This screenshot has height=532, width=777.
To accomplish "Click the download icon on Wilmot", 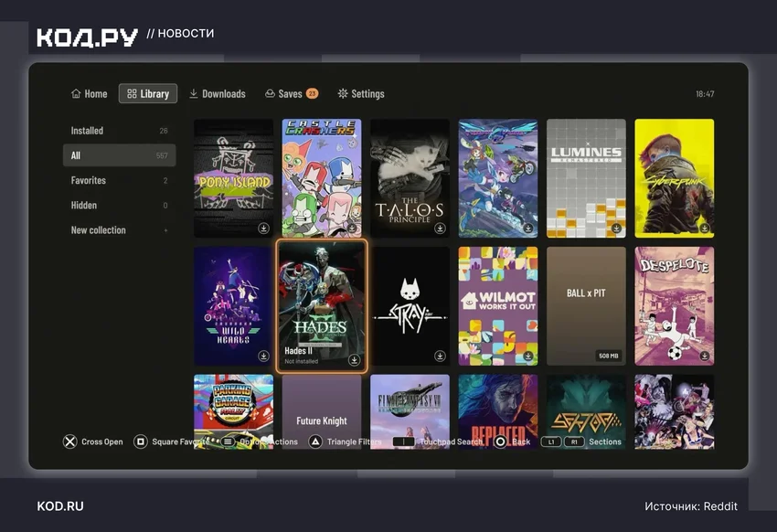I will tap(528, 356).
